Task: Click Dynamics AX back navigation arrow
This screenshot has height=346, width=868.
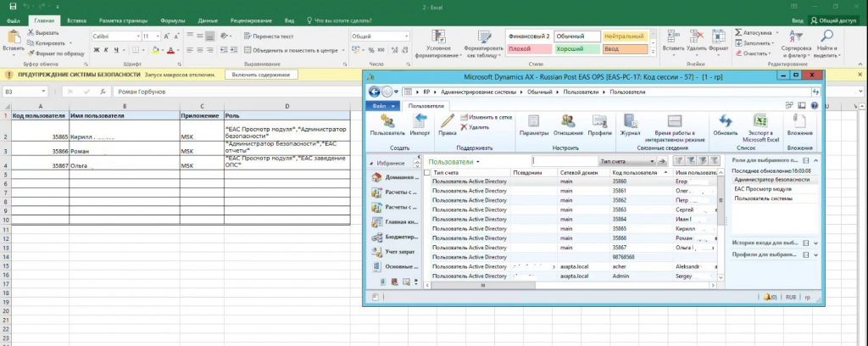Action: pyautogui.click(x=374, y=92)
